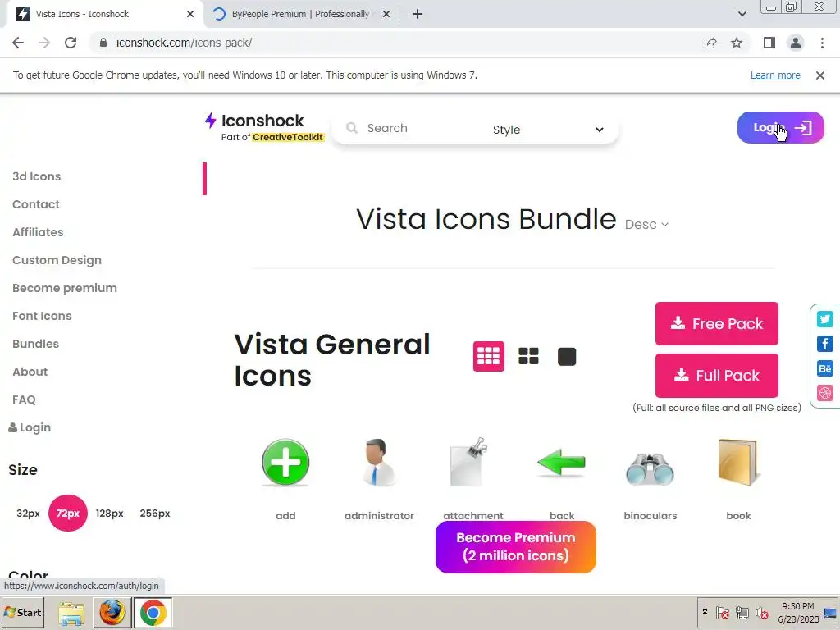Click the Iconshock logo
Viewport: 840px width, 630px height.
coord(255,121)
